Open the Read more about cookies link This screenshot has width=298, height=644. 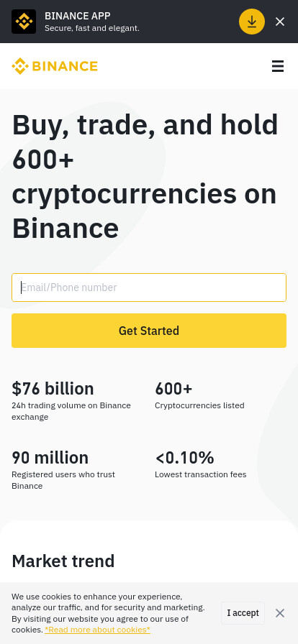pos(98,630)
